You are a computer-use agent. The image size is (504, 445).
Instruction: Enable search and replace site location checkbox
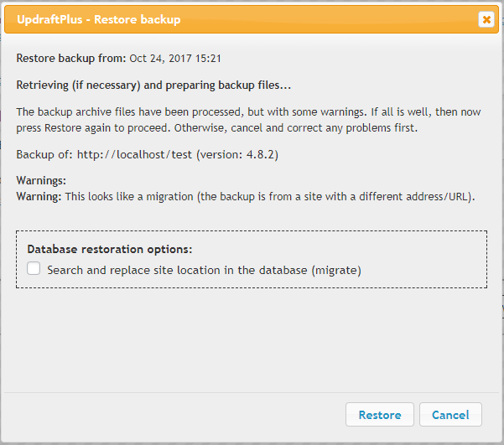(34, 270)
